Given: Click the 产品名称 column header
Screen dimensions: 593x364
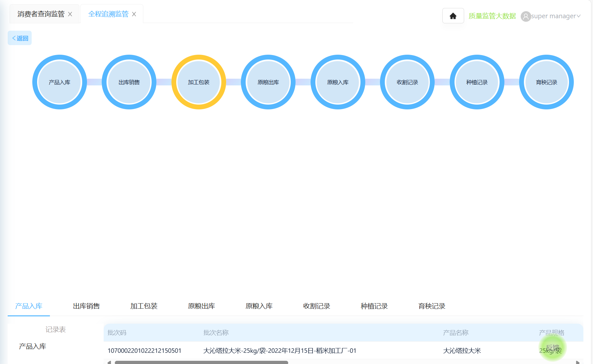Looking at the screenshot, I should [455, 333].
